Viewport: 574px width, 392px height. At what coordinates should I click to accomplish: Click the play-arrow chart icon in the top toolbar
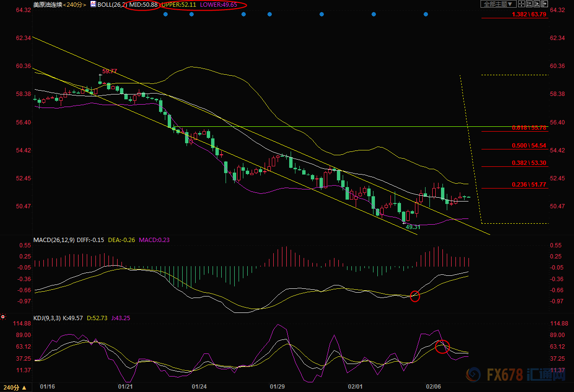point(537,4)
